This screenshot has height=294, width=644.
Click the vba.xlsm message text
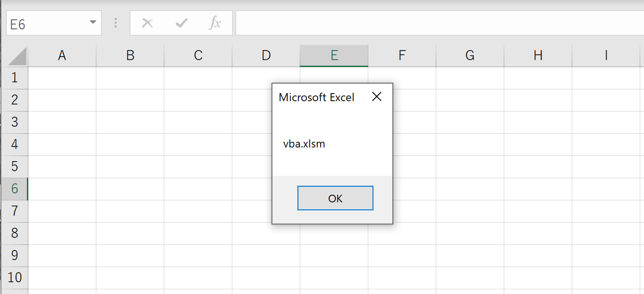point(304,144)
